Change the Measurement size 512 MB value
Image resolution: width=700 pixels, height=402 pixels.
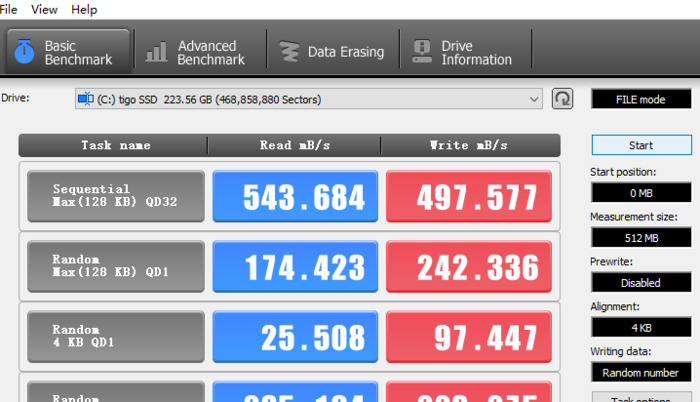tap(640, 237)
